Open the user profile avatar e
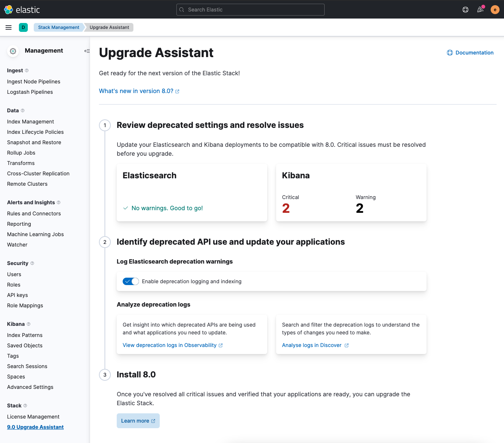This screenshot has height=443, width=504. (x=495, y=10)
